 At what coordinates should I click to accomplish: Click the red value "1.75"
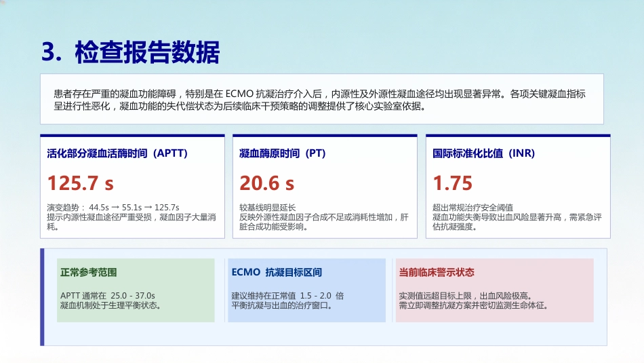[453, 183]
